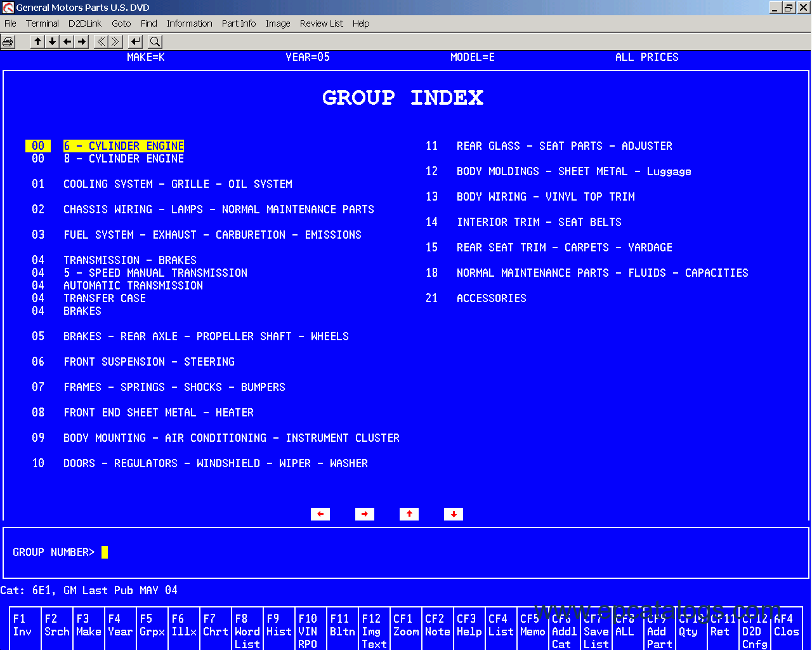The height and width of the screenshot is (650, 812).
Task: Click the Enter key toolbar icon
Action: click(135, 42)
